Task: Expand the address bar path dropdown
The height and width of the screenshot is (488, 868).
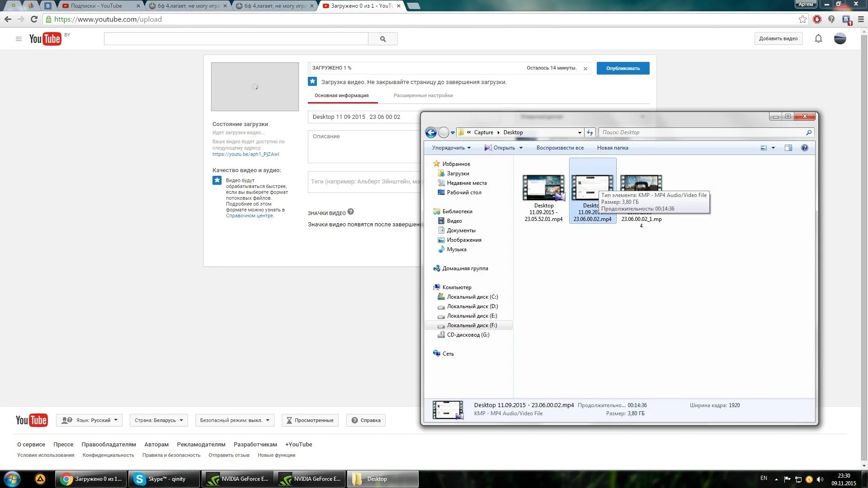Action: (x=580, y=132)
